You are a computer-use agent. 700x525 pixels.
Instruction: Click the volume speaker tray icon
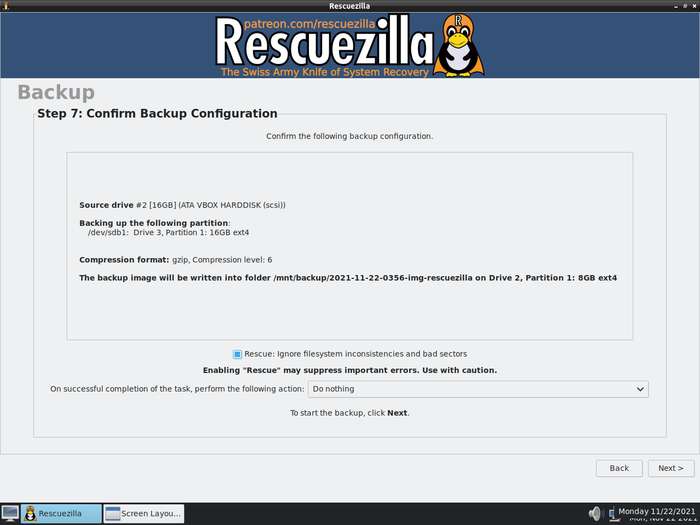click(x=596, y=513)
